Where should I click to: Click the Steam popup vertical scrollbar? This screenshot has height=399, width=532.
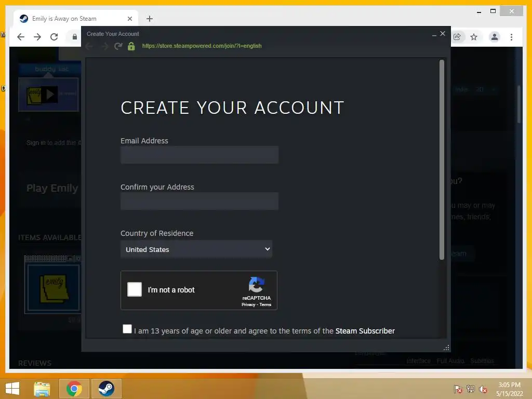coord(442,159)
